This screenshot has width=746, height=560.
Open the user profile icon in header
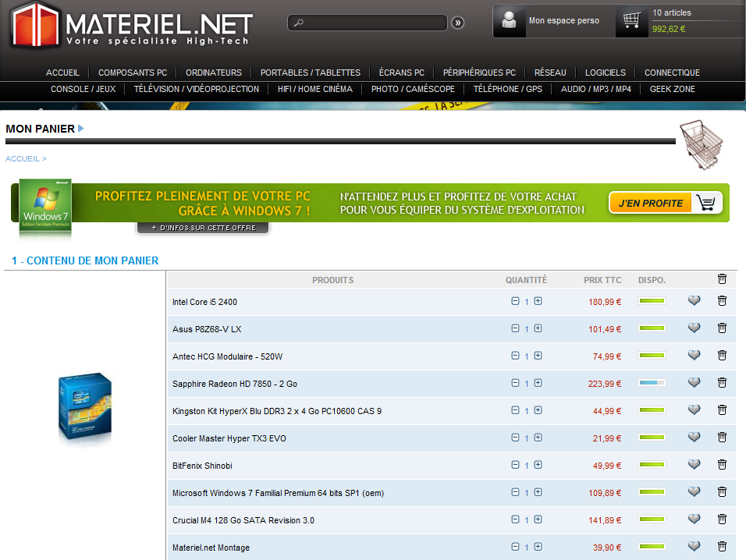[510, 21]
